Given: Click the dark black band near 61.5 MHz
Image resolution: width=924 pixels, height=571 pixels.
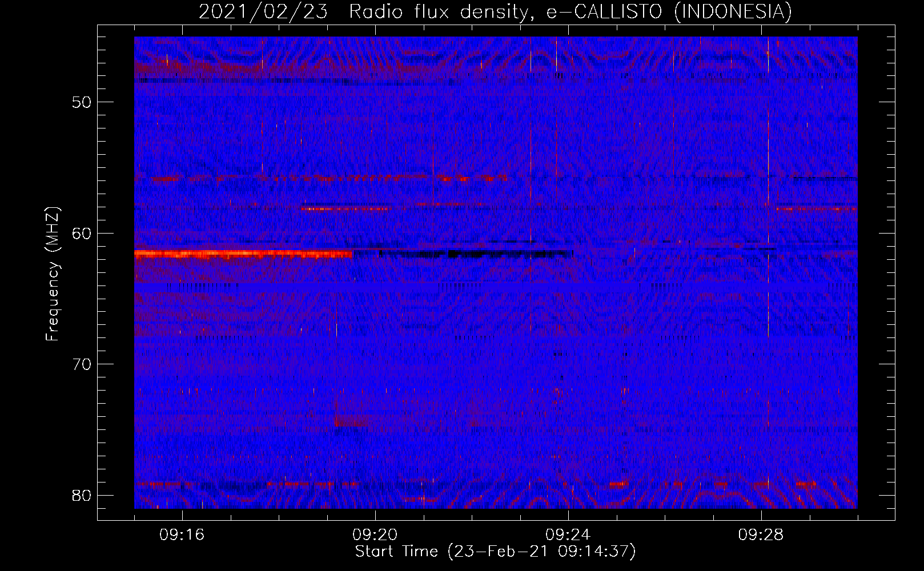Looking at the screenshot, I should pos(463,254).
